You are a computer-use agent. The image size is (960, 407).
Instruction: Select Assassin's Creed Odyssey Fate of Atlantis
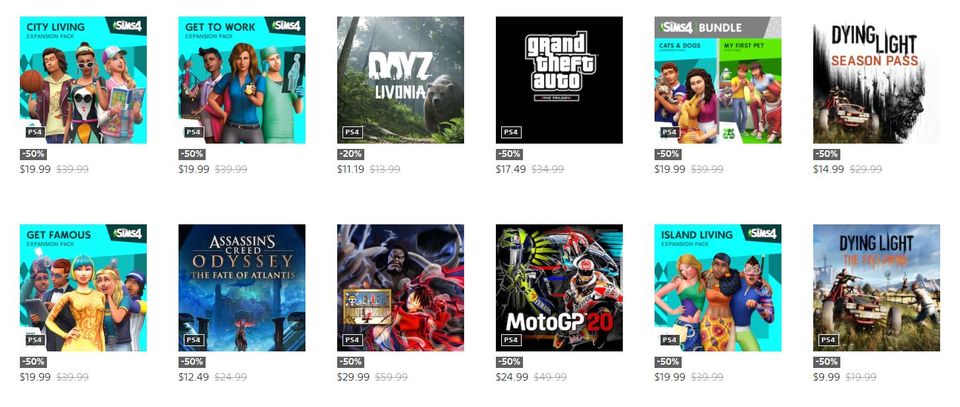(242, 288)
